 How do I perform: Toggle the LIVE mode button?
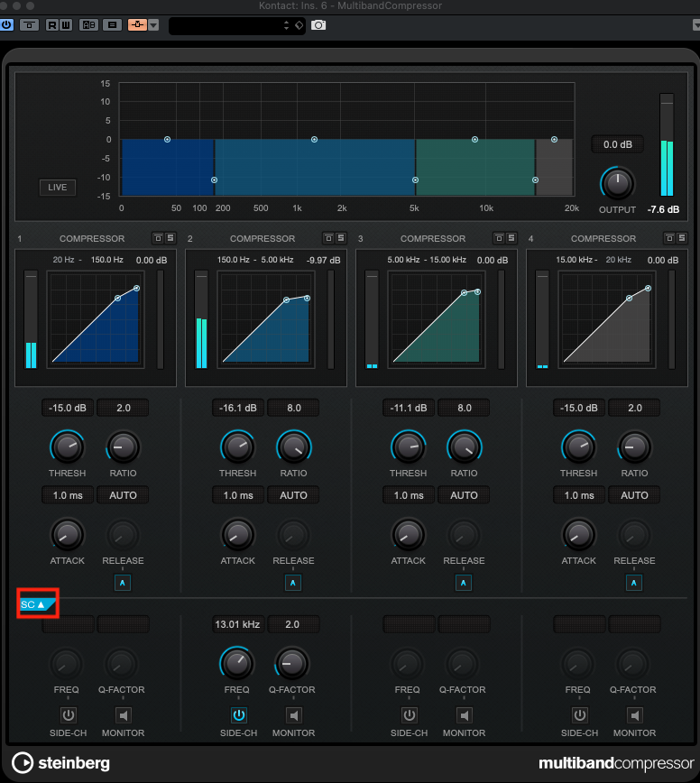(x=58, y=188)
